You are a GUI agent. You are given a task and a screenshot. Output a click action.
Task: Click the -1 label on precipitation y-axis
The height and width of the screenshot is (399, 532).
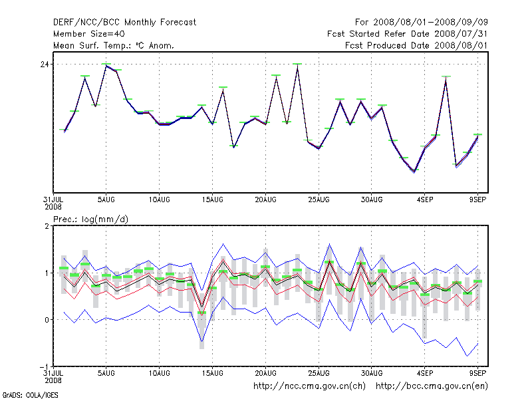pos(45,366)
